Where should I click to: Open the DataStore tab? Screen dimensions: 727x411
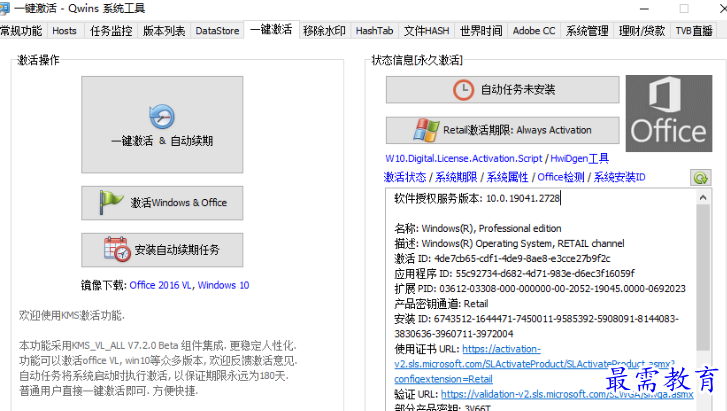217,31
